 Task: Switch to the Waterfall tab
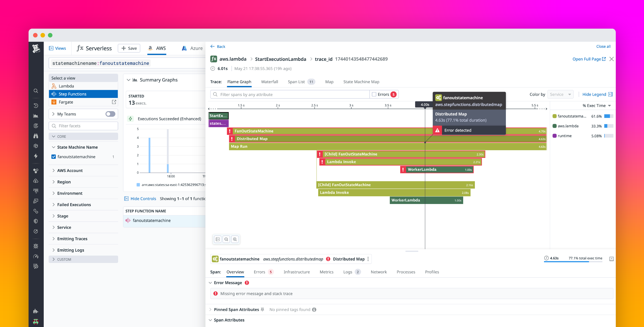(269, 82)
